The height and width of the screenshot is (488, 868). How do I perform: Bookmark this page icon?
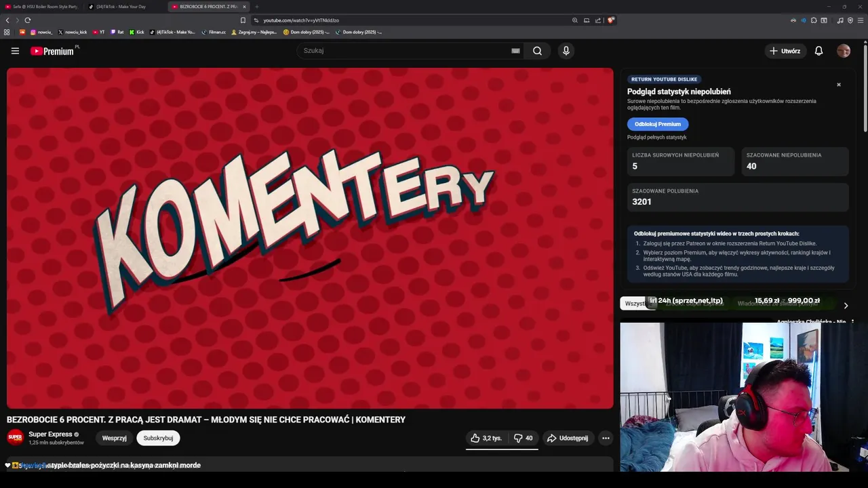243,20
